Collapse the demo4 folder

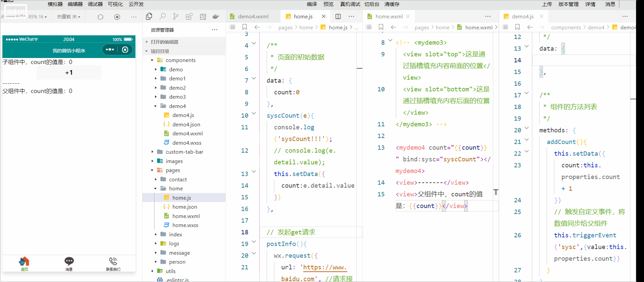(177, 106)
